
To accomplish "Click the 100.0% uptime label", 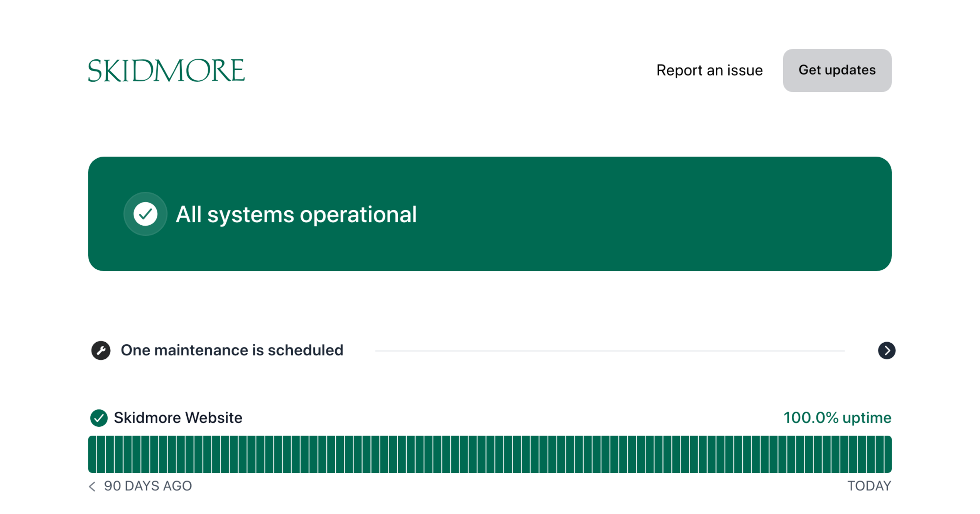I will (837, 418).
